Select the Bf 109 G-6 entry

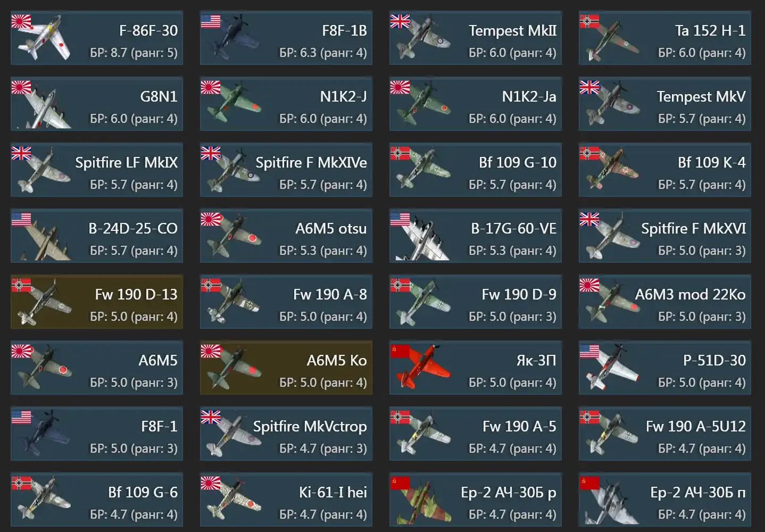[97, 500]
